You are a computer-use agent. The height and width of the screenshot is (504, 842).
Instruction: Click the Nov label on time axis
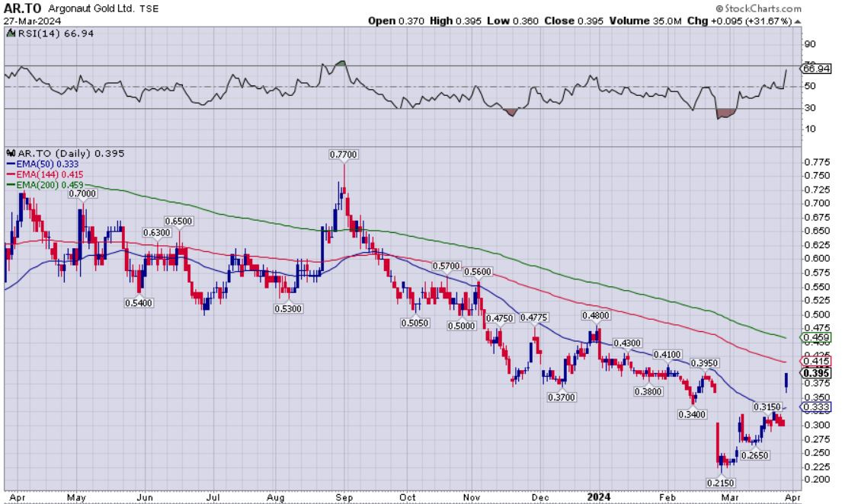pos(472,498)
